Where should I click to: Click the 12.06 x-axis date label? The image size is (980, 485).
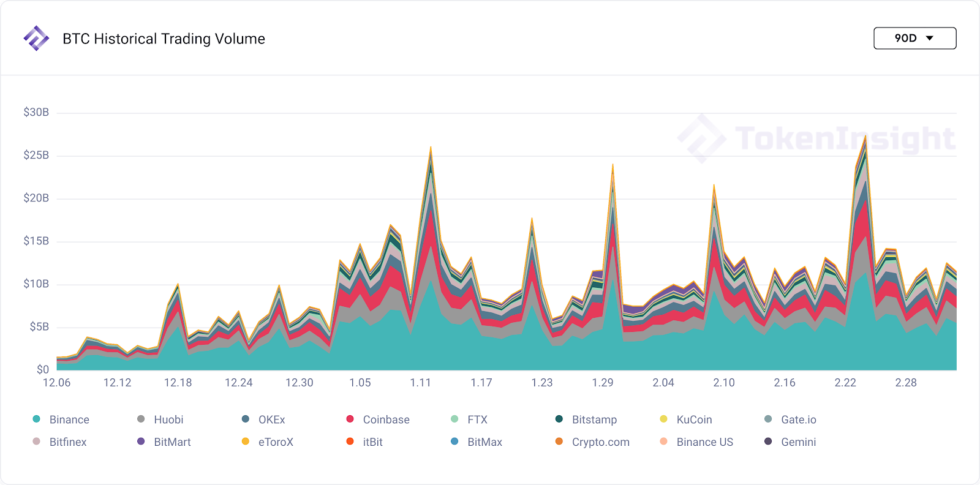tap(57, 383)
